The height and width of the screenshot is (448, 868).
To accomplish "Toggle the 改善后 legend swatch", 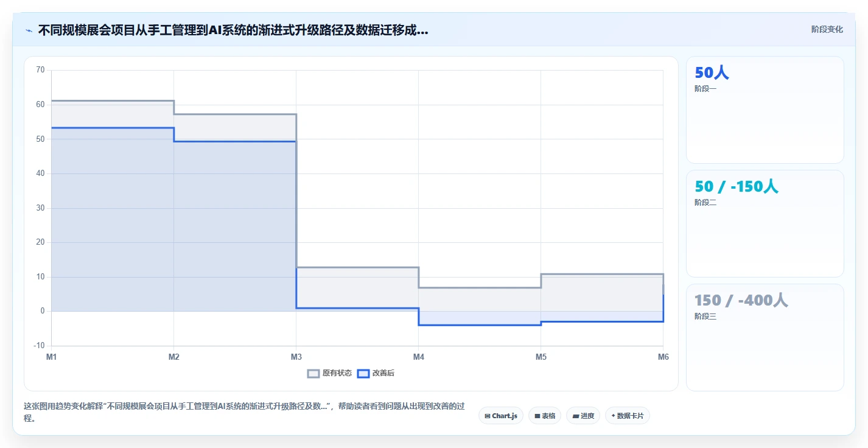I will 363,373.
